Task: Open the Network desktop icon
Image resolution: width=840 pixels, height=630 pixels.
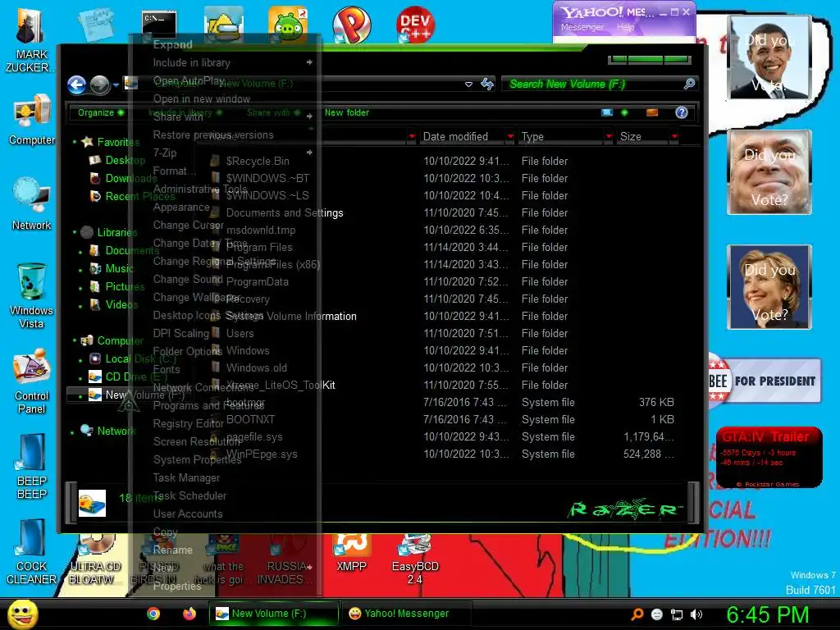Action: 32,204
